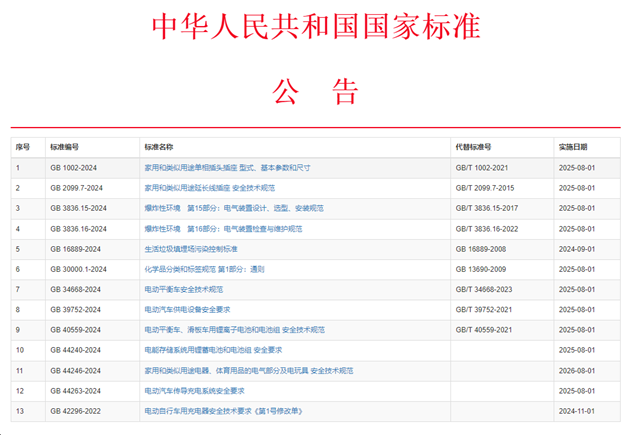Click the 代替标准号 column header
Screen dimensions: 629x435
pyautogui.click(x=473, y=146)
